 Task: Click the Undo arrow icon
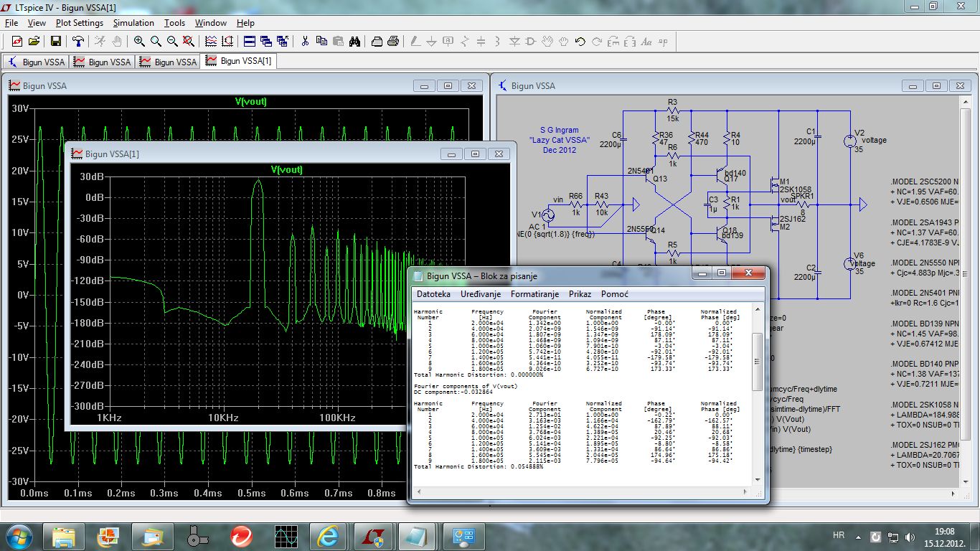click(x=580, y=41)
